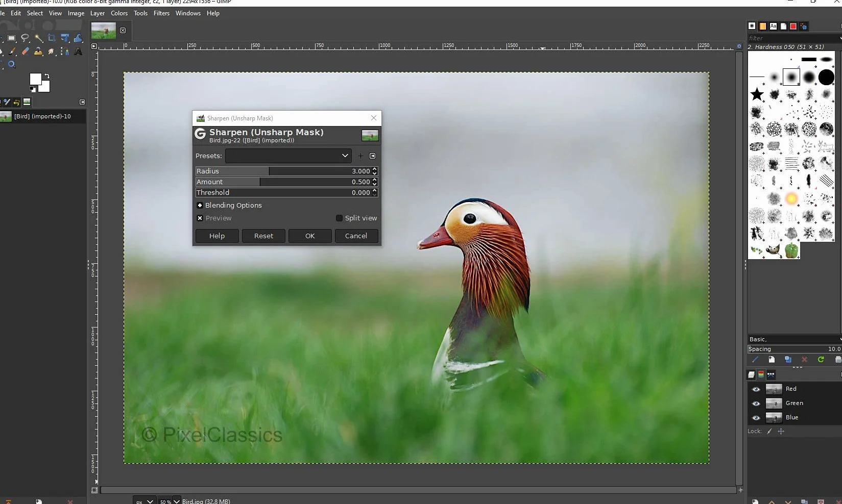The width and height of the screenshot is (842, 504).
Task: Open the Filters menu
Action: [161, 13]
